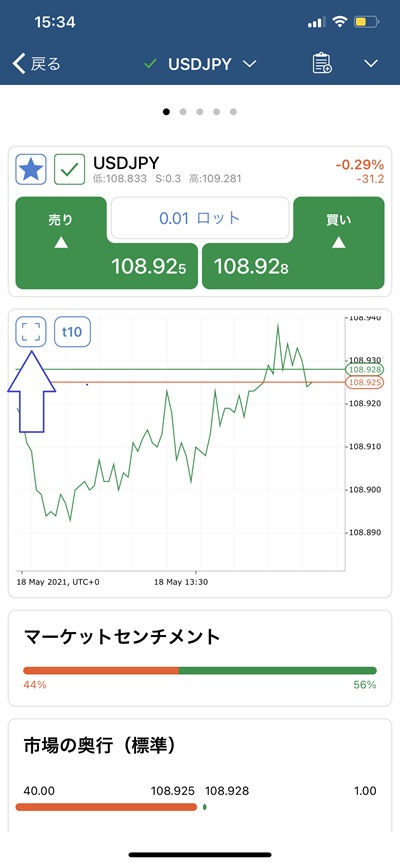The width and height of the screenshot is (400, 865).
Task: Tap the green check next to the title
Action: coord(150,64)
